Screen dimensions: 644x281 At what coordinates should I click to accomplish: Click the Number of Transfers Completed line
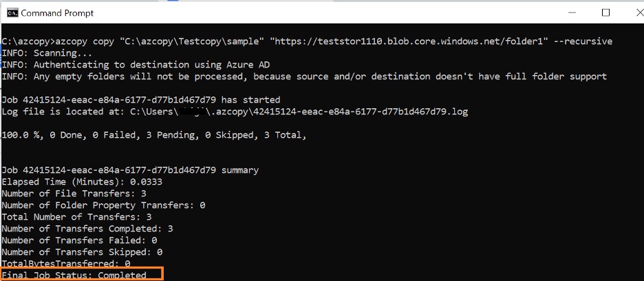pos(87,229)
